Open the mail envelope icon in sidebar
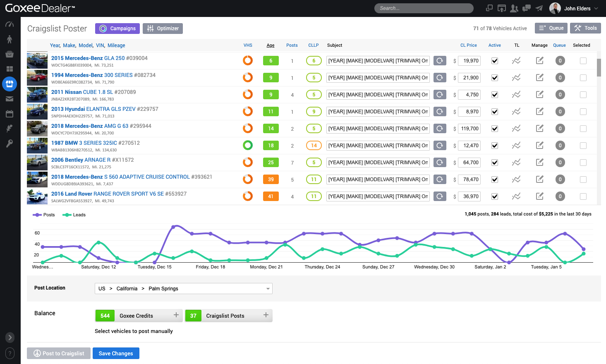The width and height of the screenshot is (606, 364). tap(10, 99)
